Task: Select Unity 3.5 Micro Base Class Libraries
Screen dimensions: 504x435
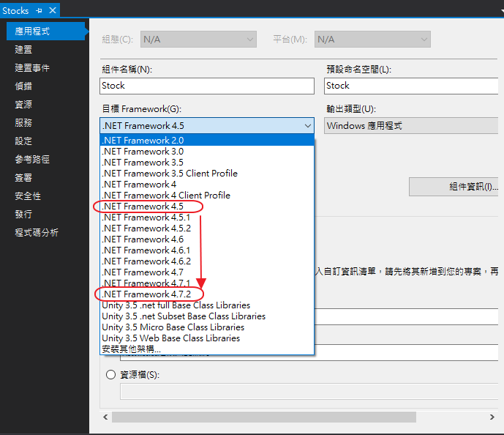Action: pos(207,327)
